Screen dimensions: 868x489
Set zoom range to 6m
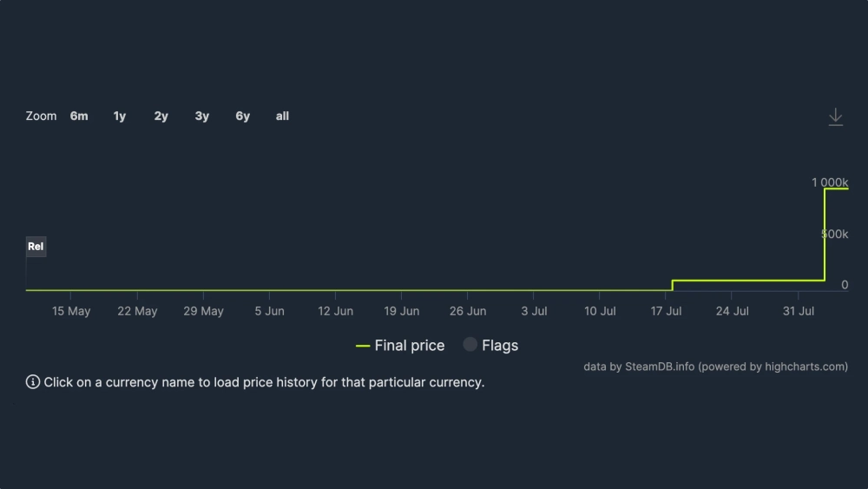click(x=79, y=116)
